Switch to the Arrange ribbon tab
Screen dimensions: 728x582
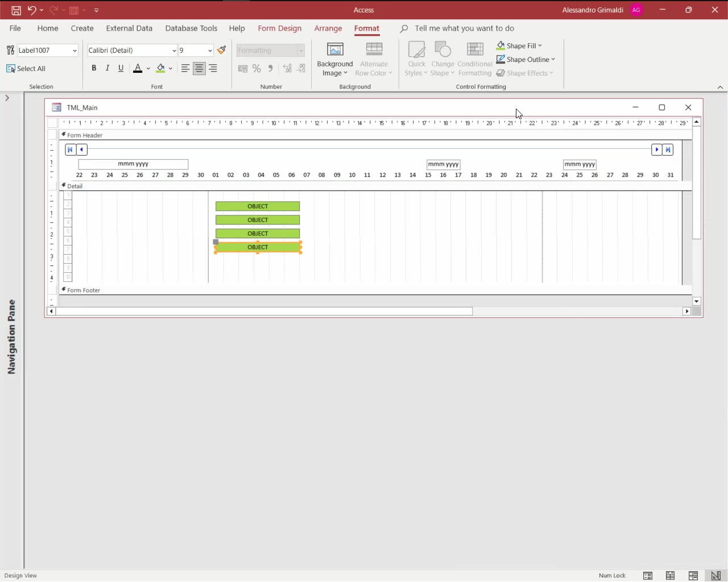[328, 28]
